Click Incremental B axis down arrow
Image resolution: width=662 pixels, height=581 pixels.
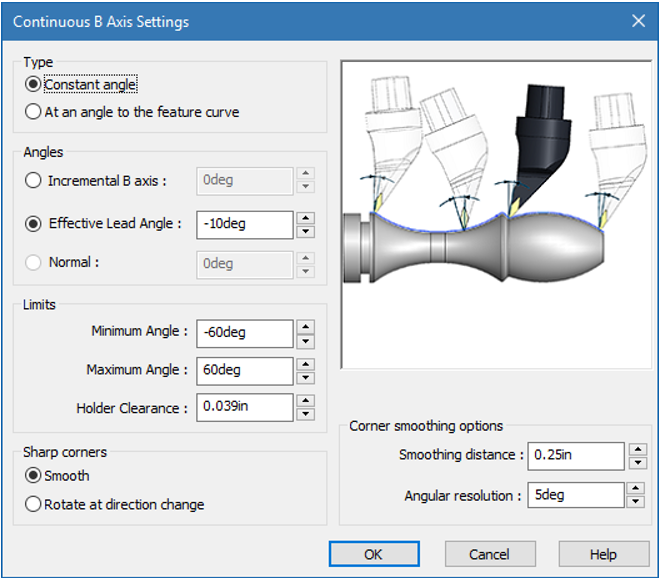306,187
